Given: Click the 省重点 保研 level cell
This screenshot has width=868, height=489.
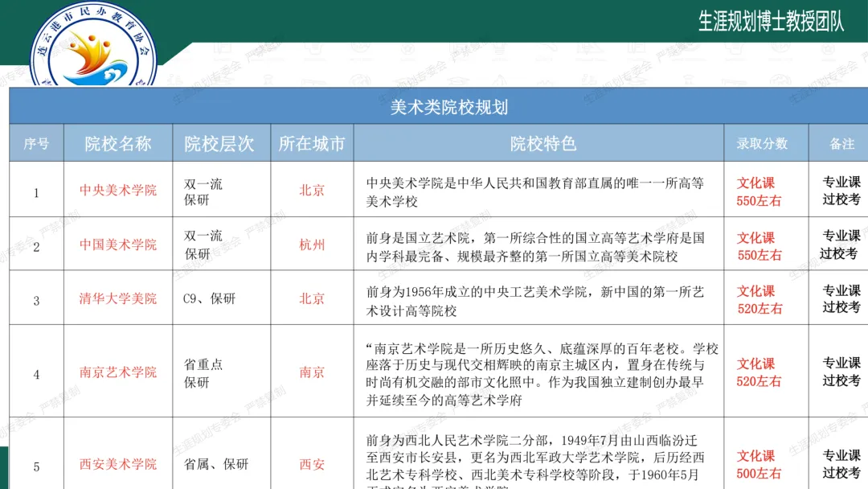Looking at the screenshot, I should 203,373.
